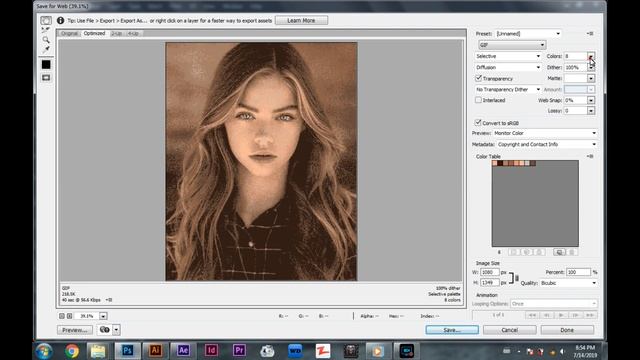The height and width of the screenshot is (360, 640).
Task: Toggle slices visibility icon
Action: pyautogui.click(x=46, y=78)
